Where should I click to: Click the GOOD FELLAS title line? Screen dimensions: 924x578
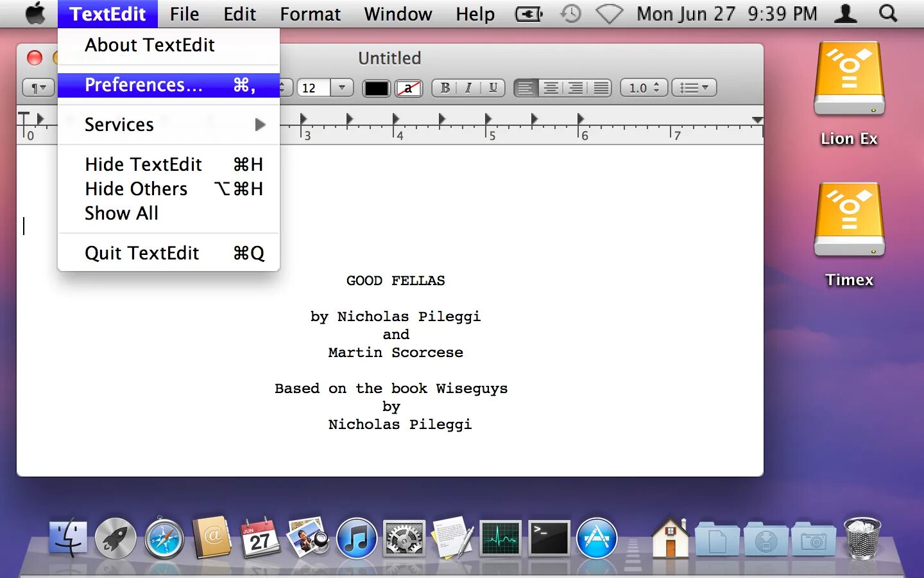395,281
